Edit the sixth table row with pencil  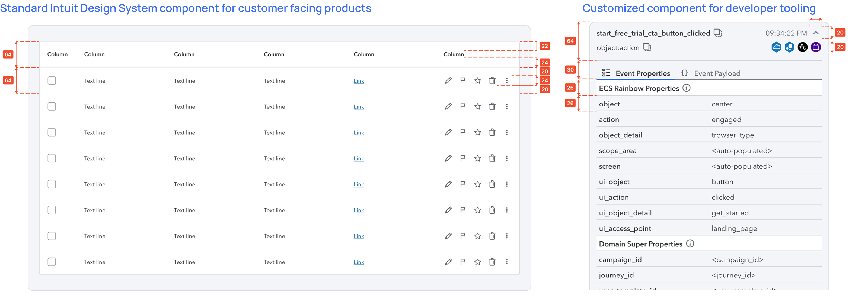click(x=448, y=210)
